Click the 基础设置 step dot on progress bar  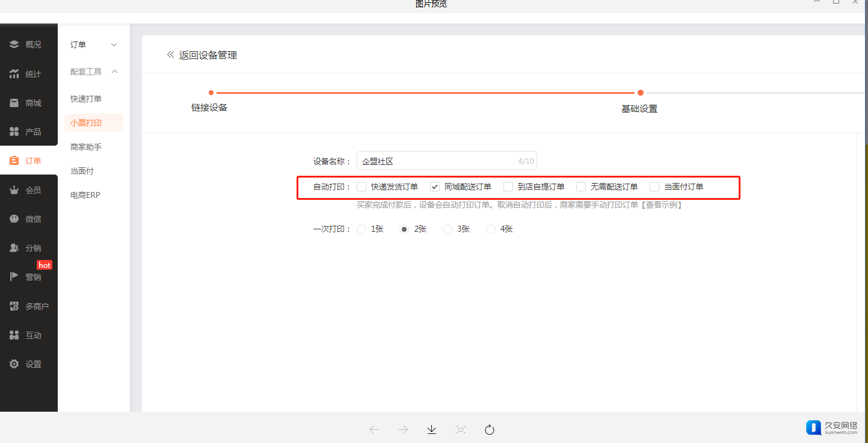pos(641,93)
